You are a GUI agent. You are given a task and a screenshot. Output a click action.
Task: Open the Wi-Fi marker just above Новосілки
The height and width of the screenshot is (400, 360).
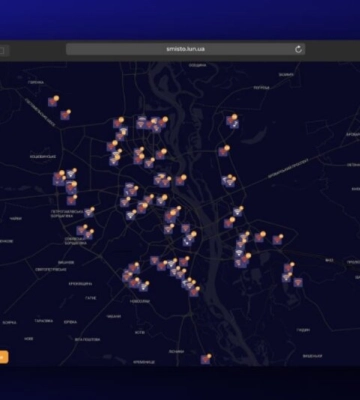[x=144, y=286]
